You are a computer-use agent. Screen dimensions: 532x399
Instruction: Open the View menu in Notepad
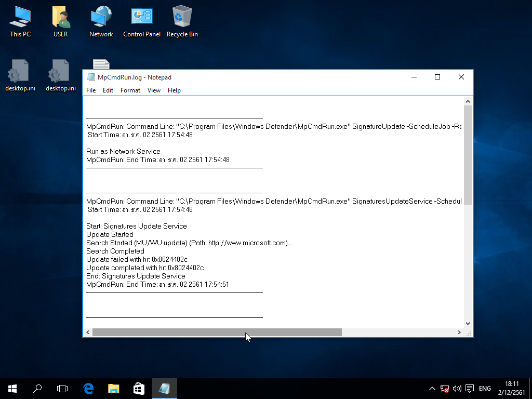pos(154,90)
